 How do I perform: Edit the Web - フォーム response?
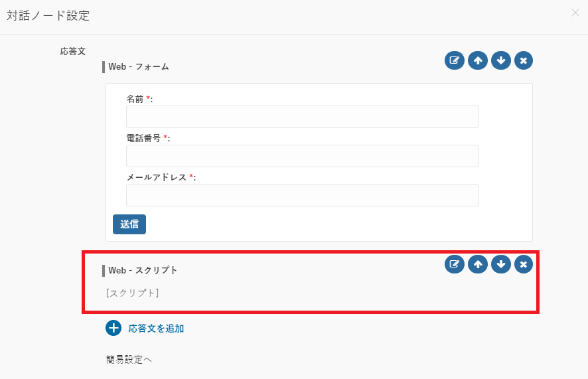[455, 60]
